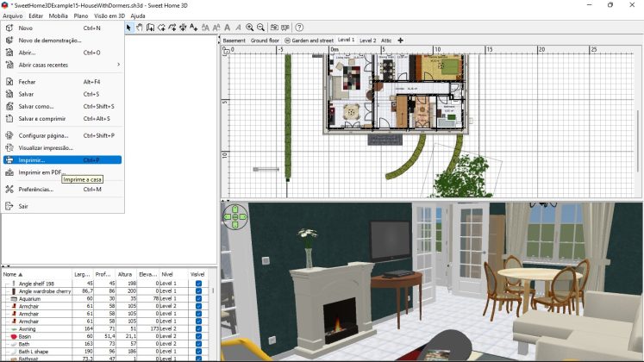This screenshot has height=362, width=644.
Task: Toggle Aquarium visibility checkbox
Action: (199, 298)
